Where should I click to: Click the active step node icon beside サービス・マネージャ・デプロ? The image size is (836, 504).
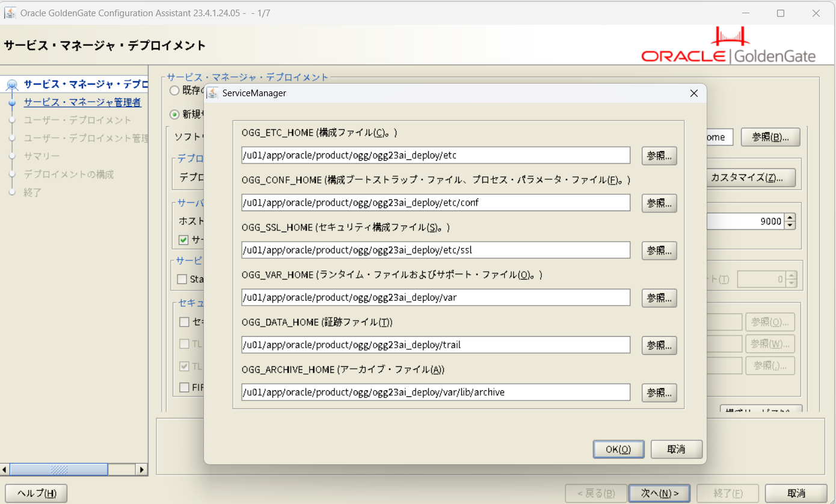(x=12, y=84)
